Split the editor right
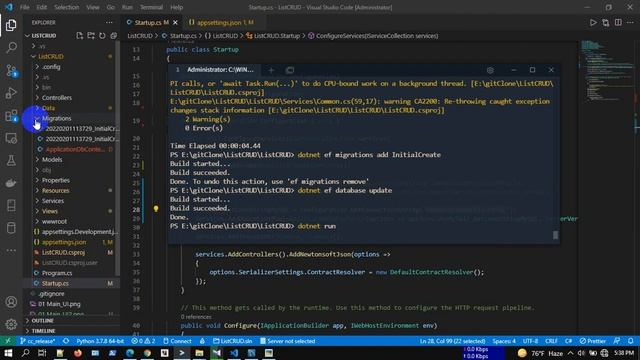The image size is (640, 360). click(x=618, y=22)
